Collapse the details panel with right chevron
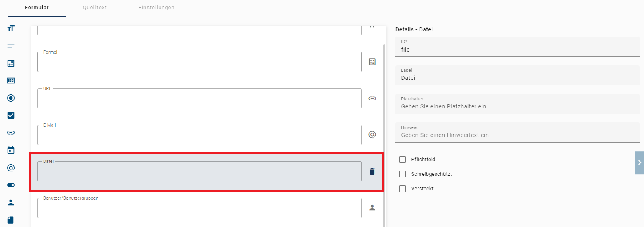Viewport: 644px width, 227px height. pyautogui.click(x=639, y=162)
